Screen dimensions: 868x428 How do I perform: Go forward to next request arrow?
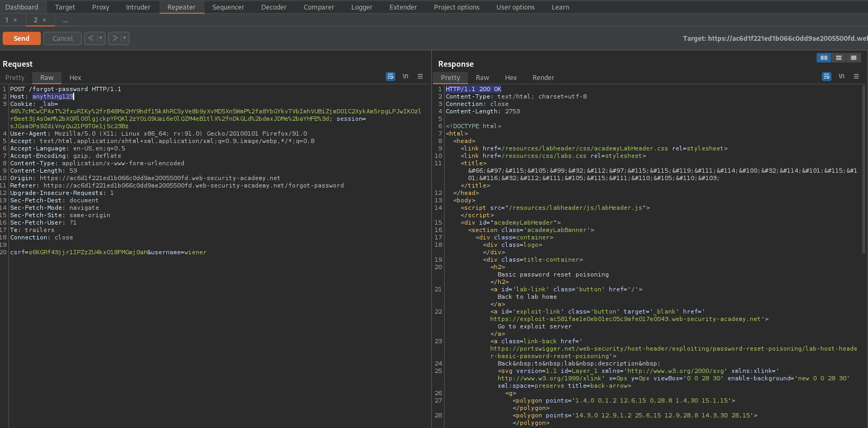click(x=114, y=38)
